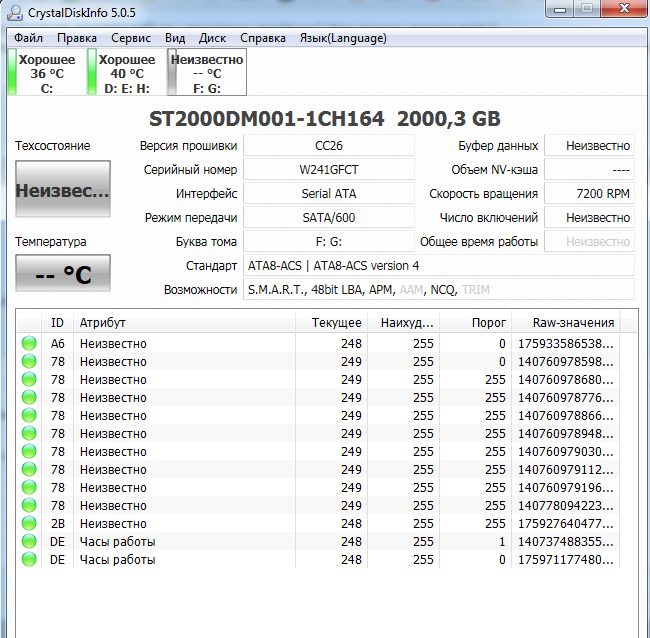Click the disk model title ST2000DM001-1CH164
This screenshot has width=650, height=638.
click(x=266, y=119)
